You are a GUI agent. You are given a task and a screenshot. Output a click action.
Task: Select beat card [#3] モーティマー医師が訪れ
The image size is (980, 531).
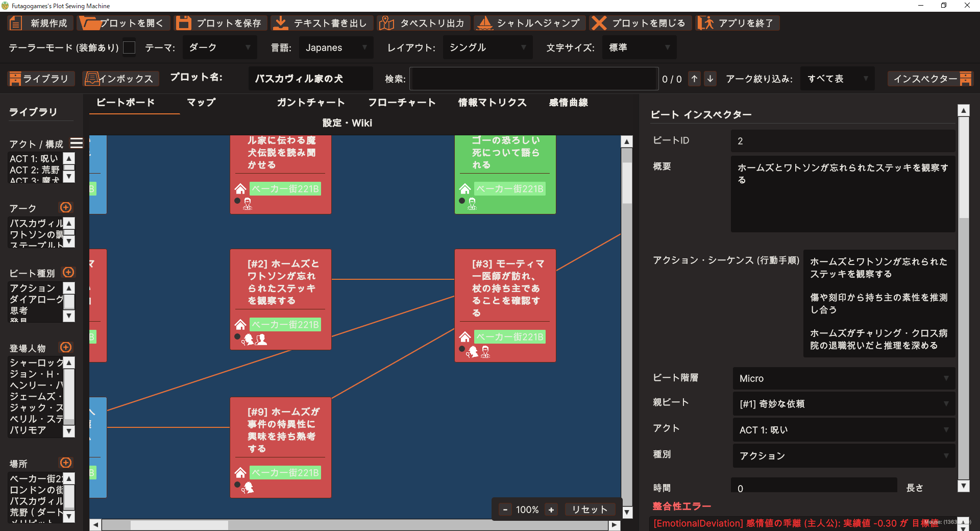tap(505, 305)
